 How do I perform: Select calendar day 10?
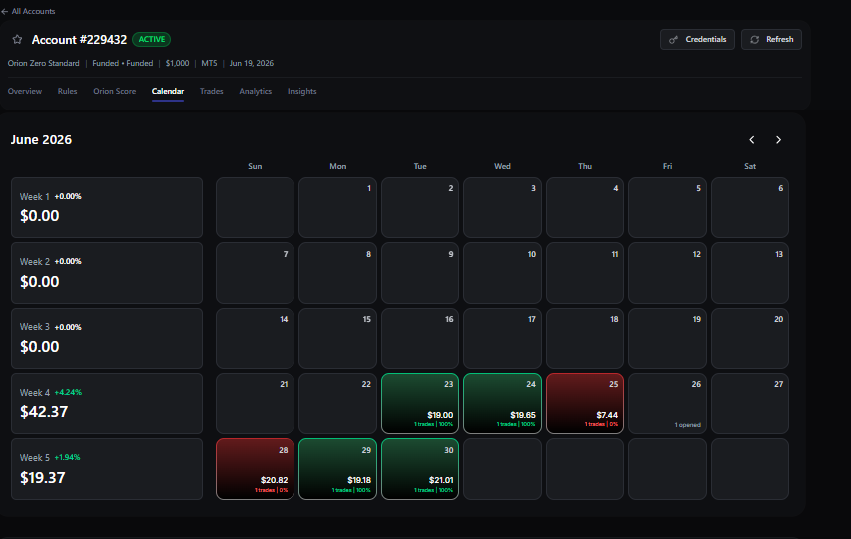tap(503, 273)
